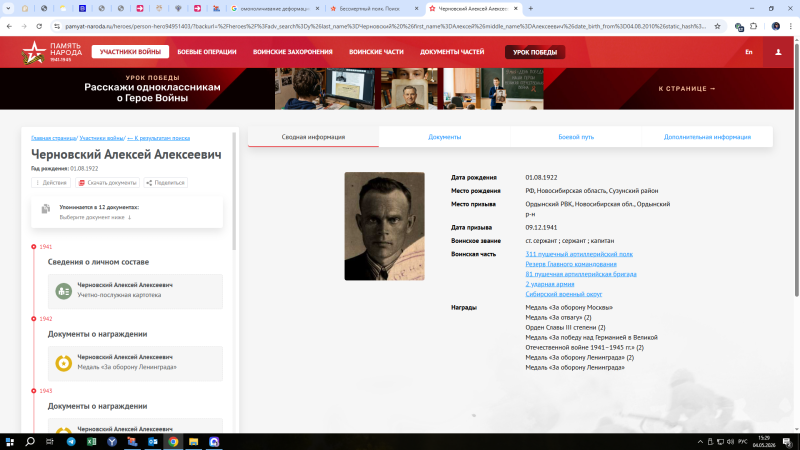Close the Черновский Алексей browser tab

click(515, 9)
